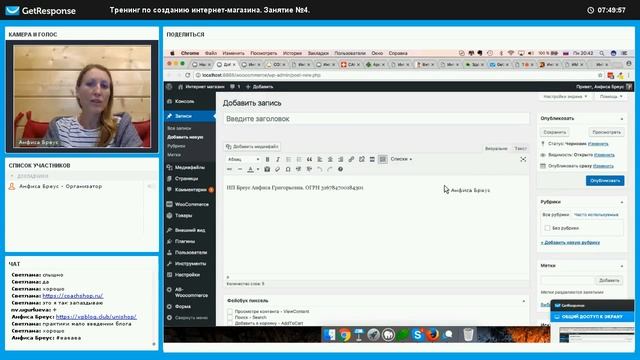Apply blockquote formatting
Screen dimensions: 640x360
coord(309,159)
